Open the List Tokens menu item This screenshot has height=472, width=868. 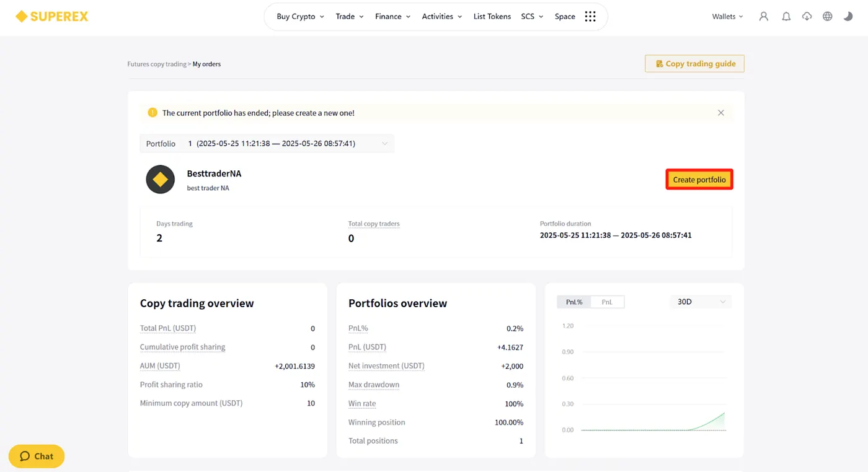(492, 17)
